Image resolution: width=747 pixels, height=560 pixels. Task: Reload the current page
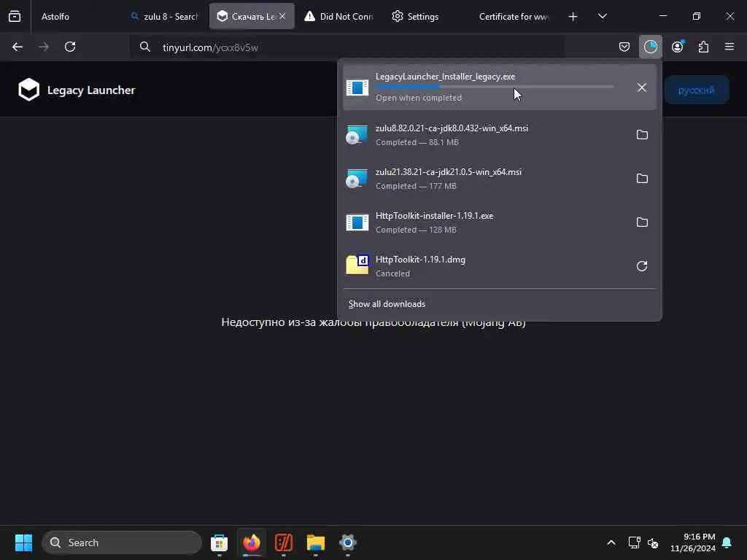pyautogui.click(x=70, y=47)
